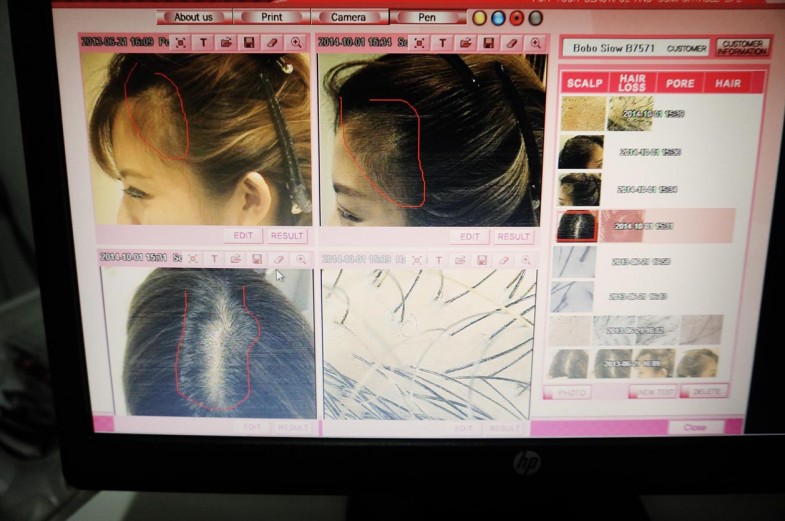This screenshot has width=785, height=521.
Task: Select the red pen color circle
Action: click(517, 18)
